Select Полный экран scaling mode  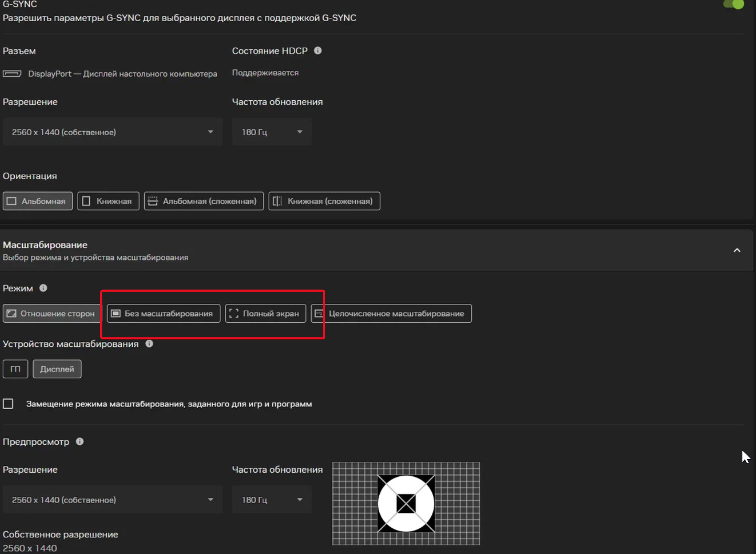point(265,314)
